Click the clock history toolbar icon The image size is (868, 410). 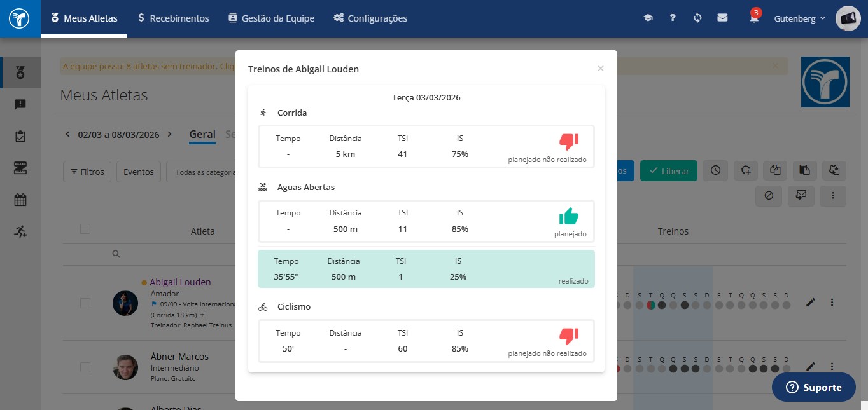pos(716,170)
